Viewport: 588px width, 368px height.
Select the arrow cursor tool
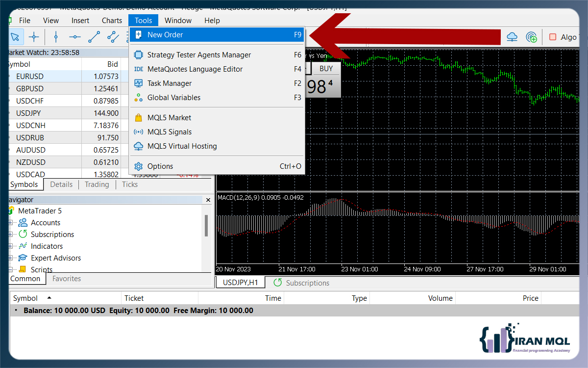tap(15, 37)
